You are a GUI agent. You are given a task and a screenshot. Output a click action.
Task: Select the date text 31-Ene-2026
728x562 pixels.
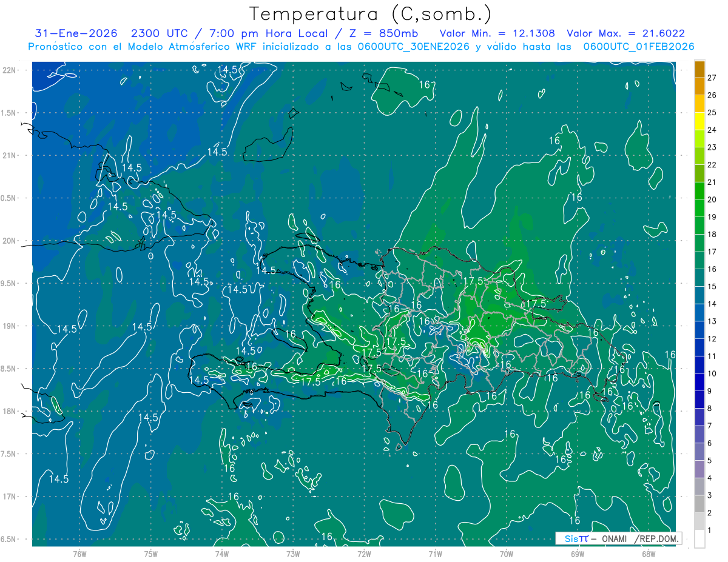(x=76, y=34)
